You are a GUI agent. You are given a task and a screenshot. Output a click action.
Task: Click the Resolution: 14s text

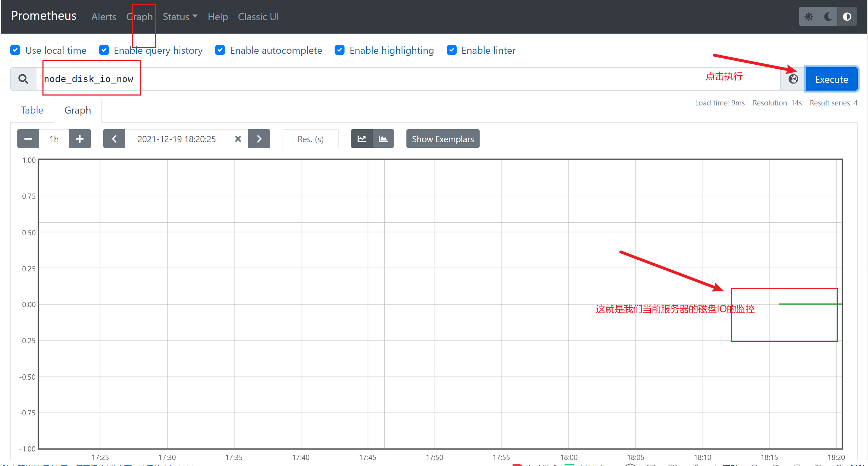pos(777,103)
